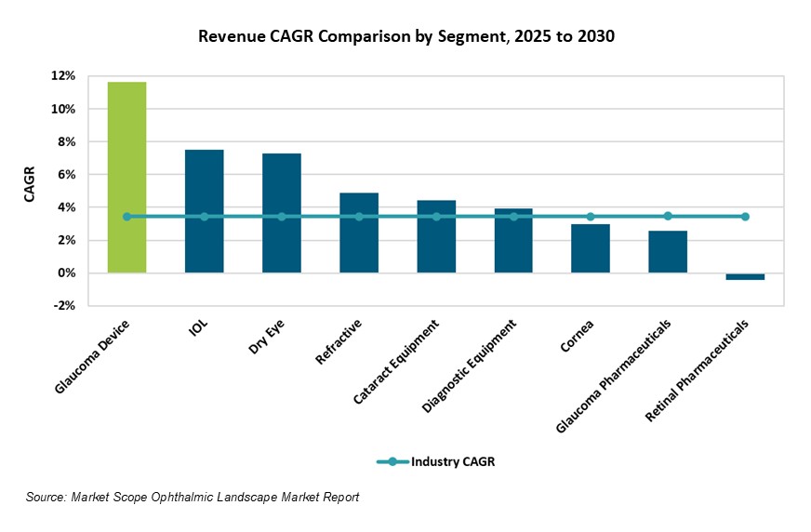811x532 pixels.
Task: Click the Cataract Equipment bar
Action: (x=436, y=236)
